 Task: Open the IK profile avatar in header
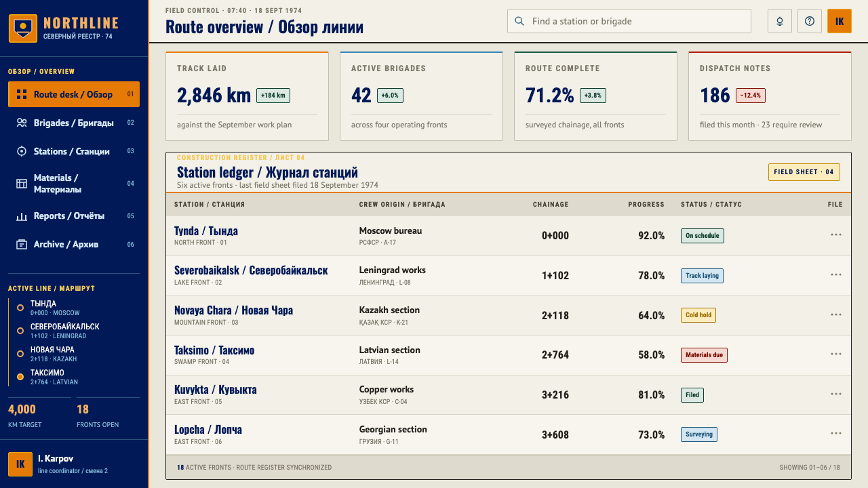pyautogui.click(x=840, y=21)
